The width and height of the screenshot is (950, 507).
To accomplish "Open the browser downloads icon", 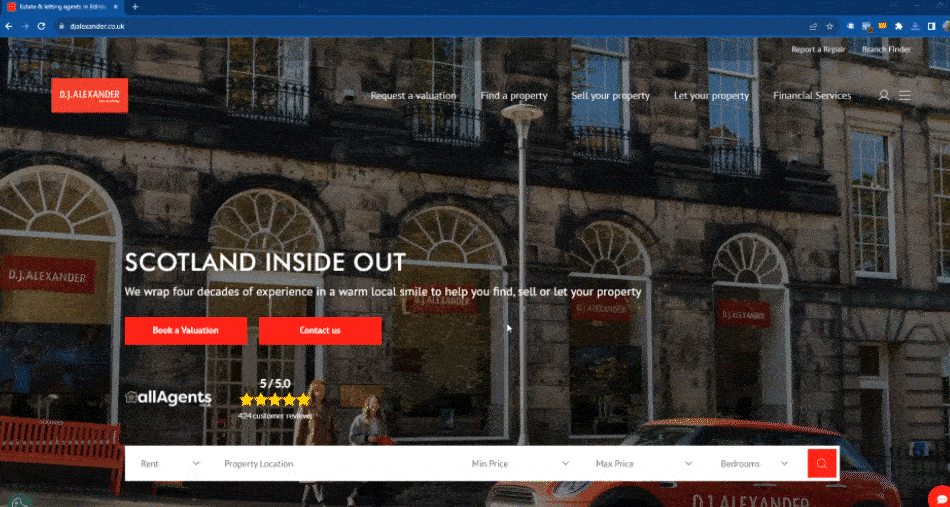I will point(915,26).
